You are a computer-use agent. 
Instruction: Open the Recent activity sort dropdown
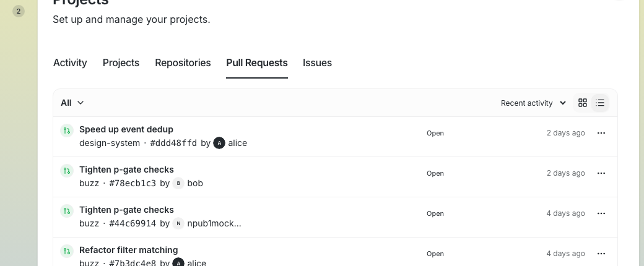[534, 103]
